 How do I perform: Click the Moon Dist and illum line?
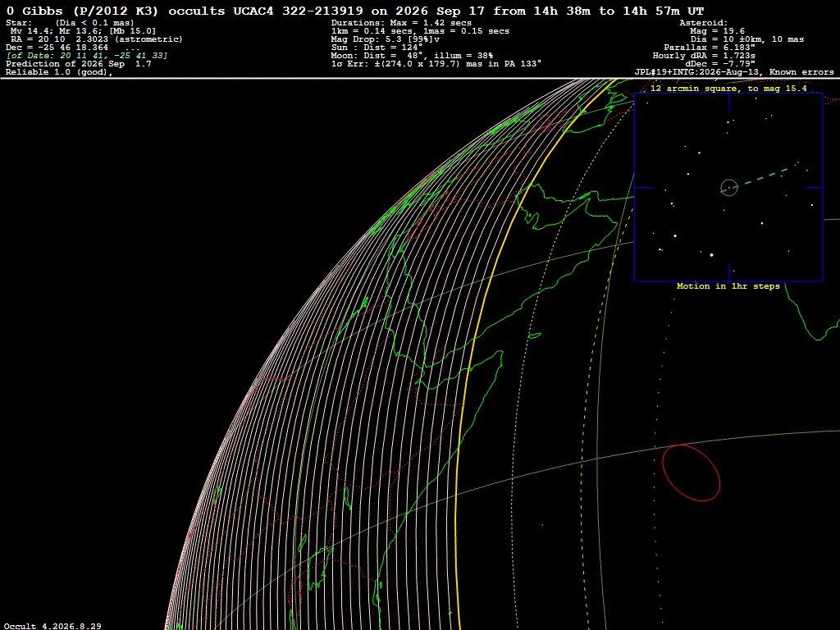pyautogui.click(x=412, y=56)
